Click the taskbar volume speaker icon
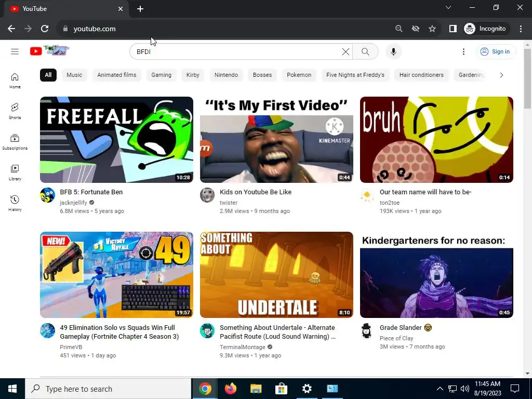532x399 pixels. [465, 389]
